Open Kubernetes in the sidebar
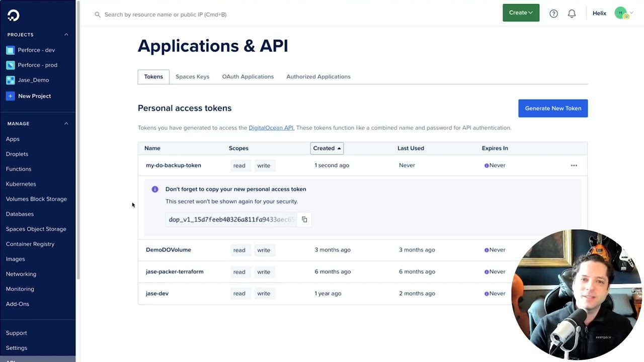Screen dimensions: 644x362 click(21, 184)
